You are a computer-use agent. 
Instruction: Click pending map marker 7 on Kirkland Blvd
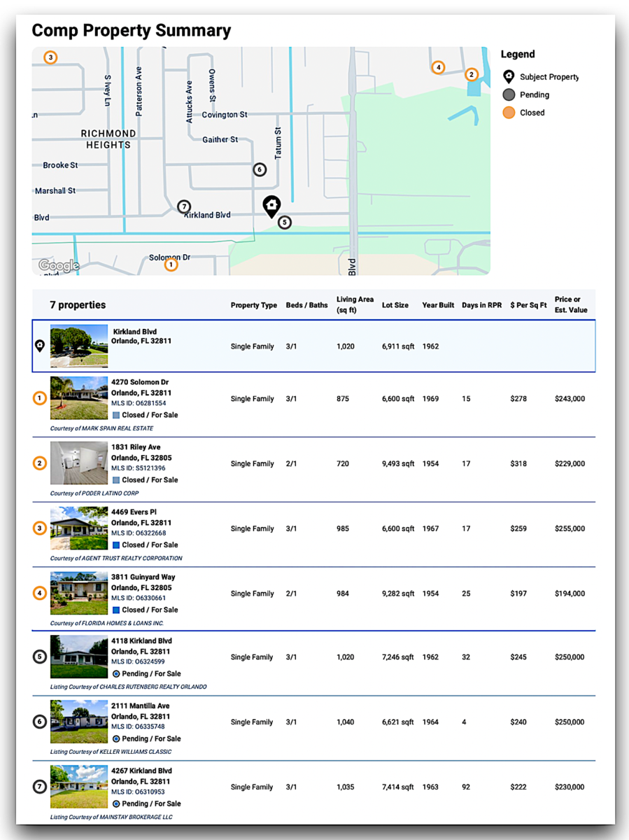[183, 206]
